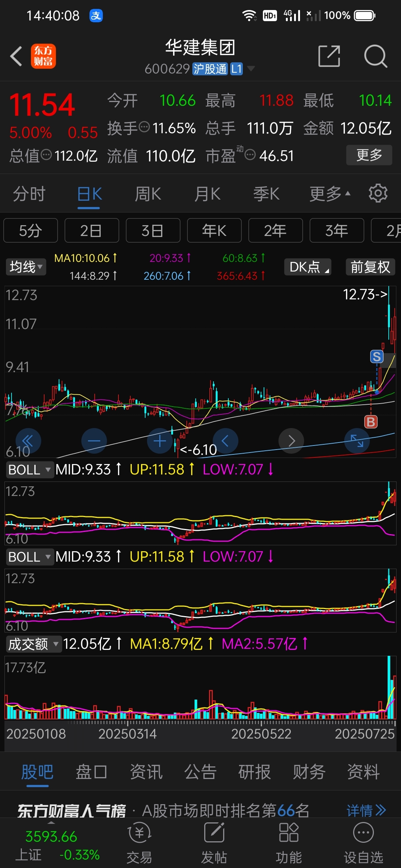Tap the MA10:10.06 moving average label
The height and width of the screenshot is (868, 401).
coord(86,258)
